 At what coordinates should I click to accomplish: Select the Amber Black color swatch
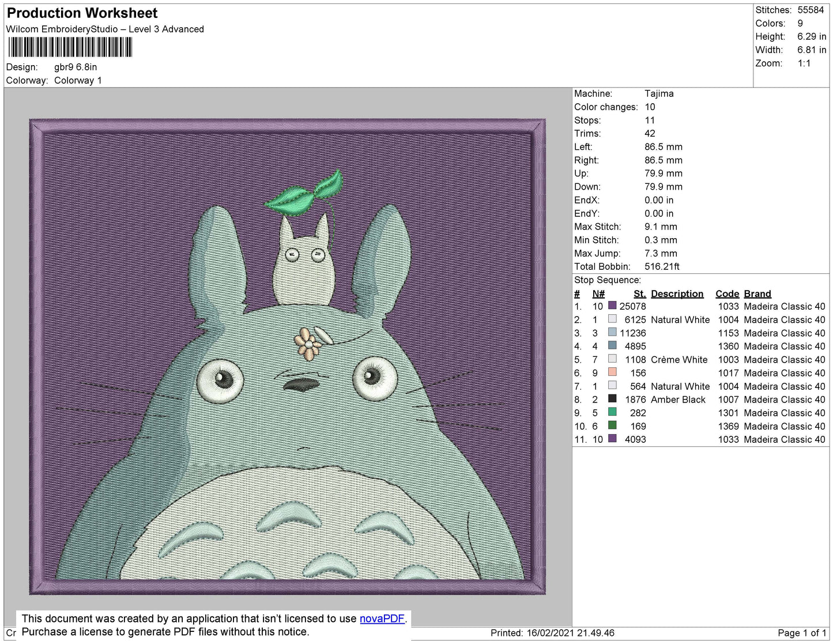[x=612, y=399]
